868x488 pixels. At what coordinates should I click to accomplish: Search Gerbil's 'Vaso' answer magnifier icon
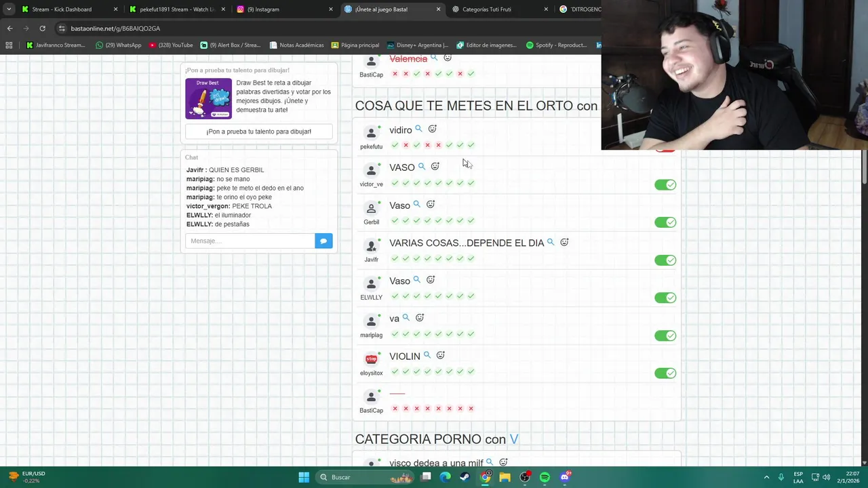(x=416, y=204)
